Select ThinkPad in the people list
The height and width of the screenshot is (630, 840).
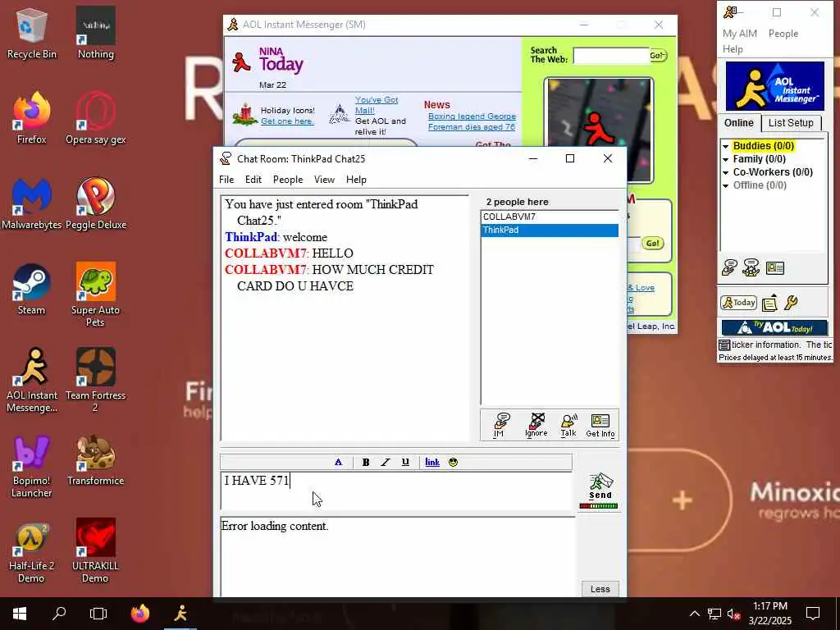pos(550,231)
